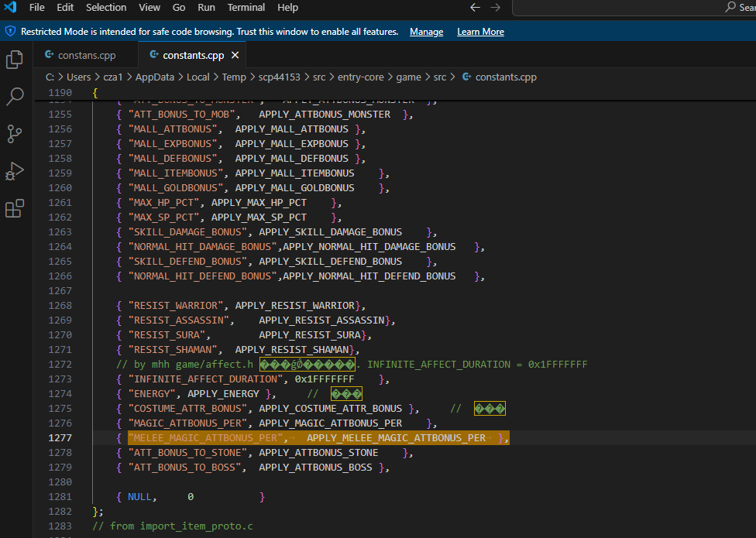
Task: Open the Run and Debug view
Action: pos(15,171)
